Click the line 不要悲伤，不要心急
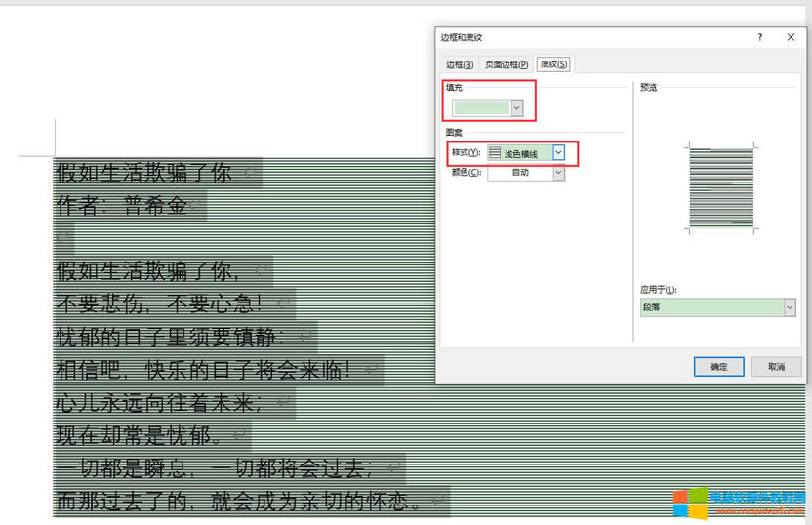 [x=160, y=303]
